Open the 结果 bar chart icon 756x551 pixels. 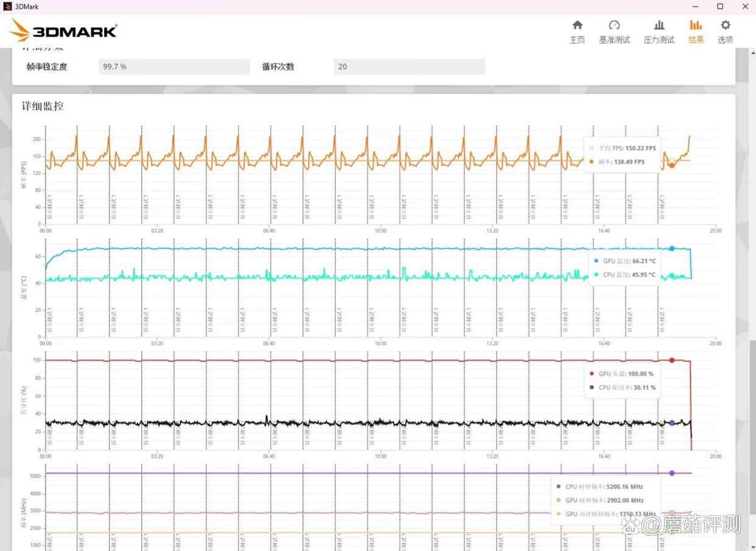pyautogui.click(x=696, y=25)
